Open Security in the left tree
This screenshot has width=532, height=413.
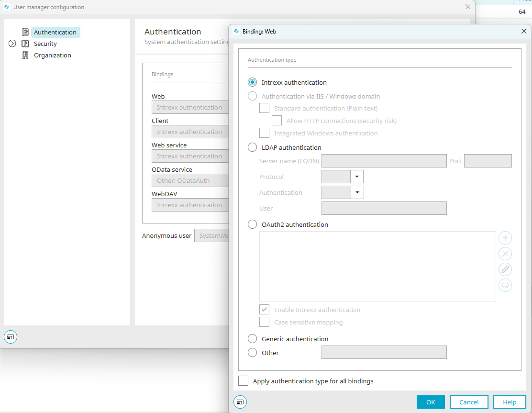pyautogui.click(x=45, y=44)
